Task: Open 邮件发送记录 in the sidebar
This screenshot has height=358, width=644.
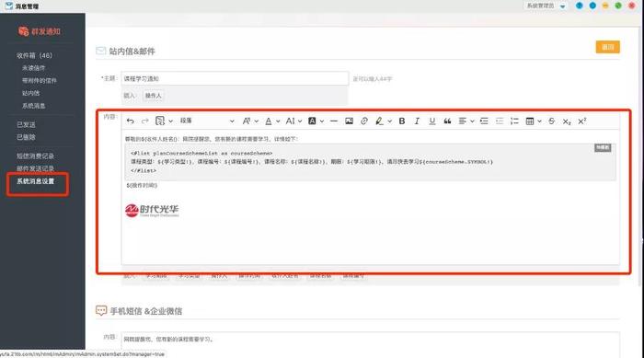Action: pyautogui.click(x=35, y=168)
